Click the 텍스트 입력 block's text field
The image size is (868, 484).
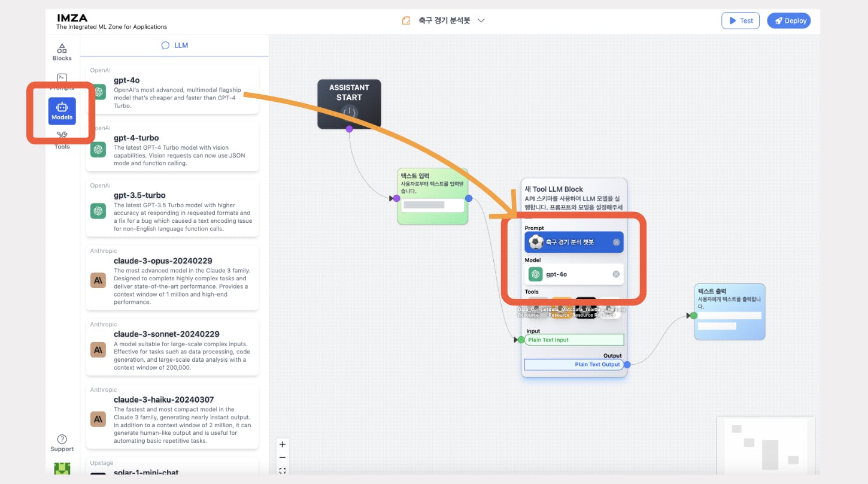pyautogui.click(x=433, y=205)
